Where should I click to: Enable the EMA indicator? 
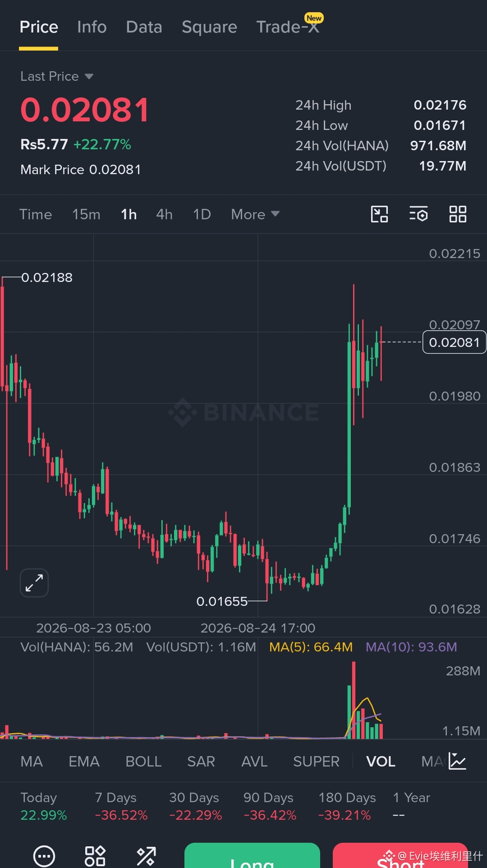click(84, 762)
